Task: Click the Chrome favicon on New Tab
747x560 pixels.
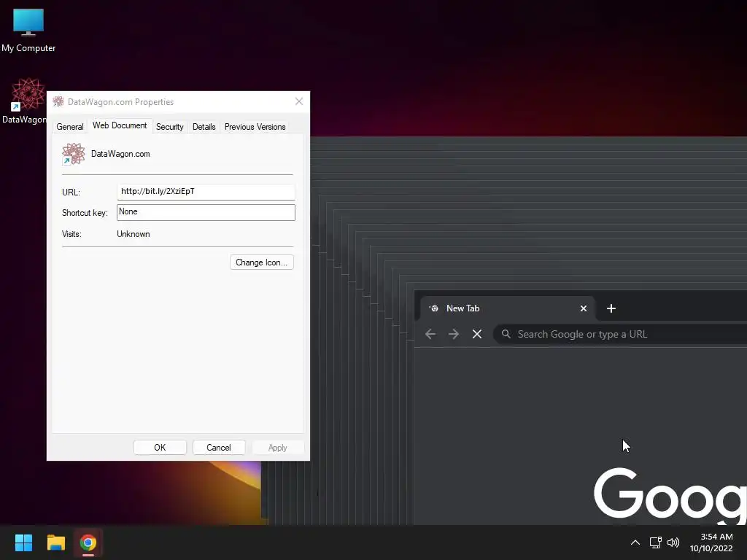Action: tap(433, 308)
